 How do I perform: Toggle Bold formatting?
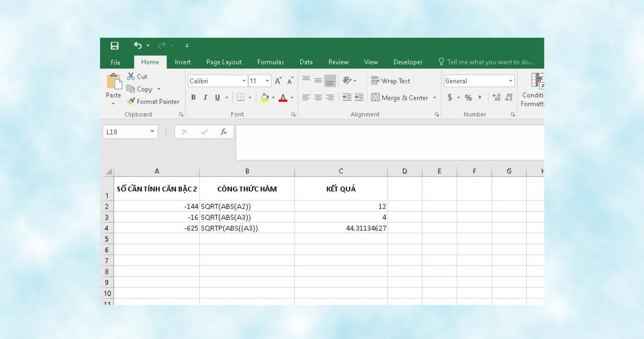point(193,97)
